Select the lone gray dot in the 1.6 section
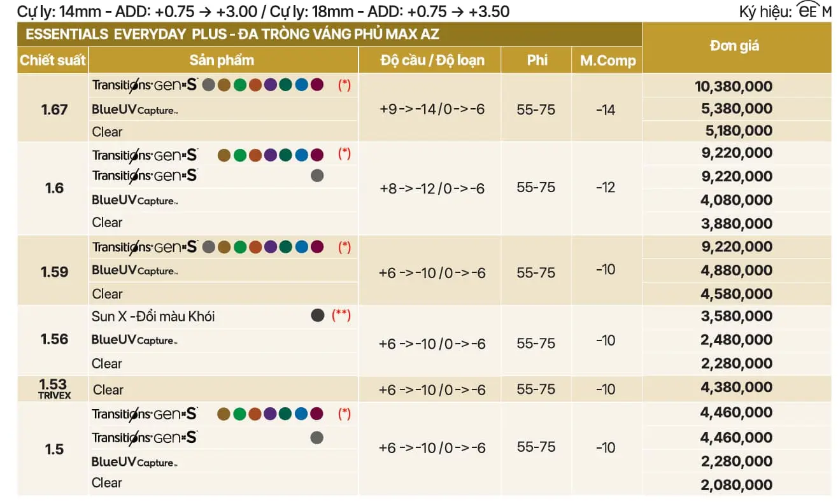Viewport: 838px width, 504px height. [x=317, y=176]
